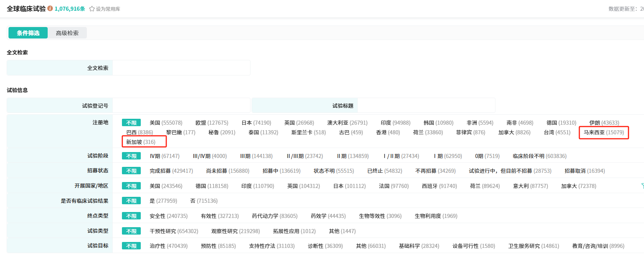
Task: Click the star icon for 设为常用库
Action: tap(92, 9)
